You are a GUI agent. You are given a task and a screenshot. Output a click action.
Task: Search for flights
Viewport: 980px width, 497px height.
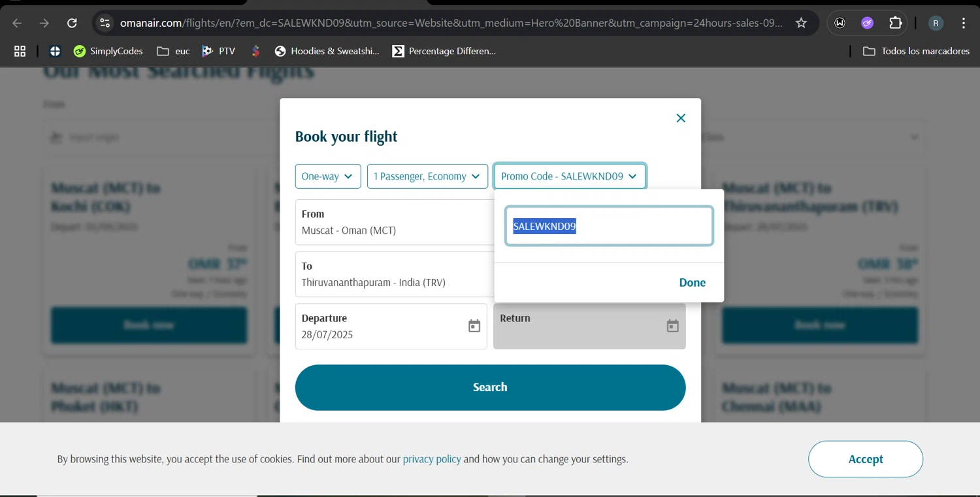click(490, 387)
